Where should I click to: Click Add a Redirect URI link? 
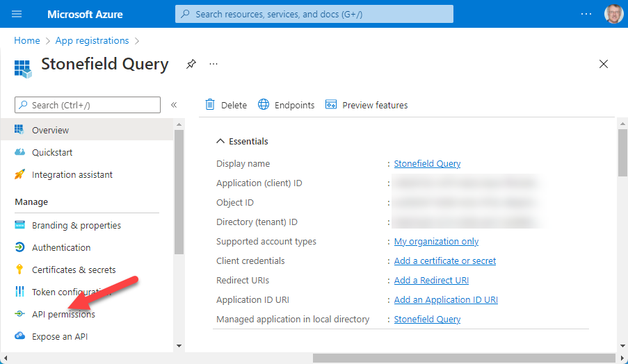point(431,280)
